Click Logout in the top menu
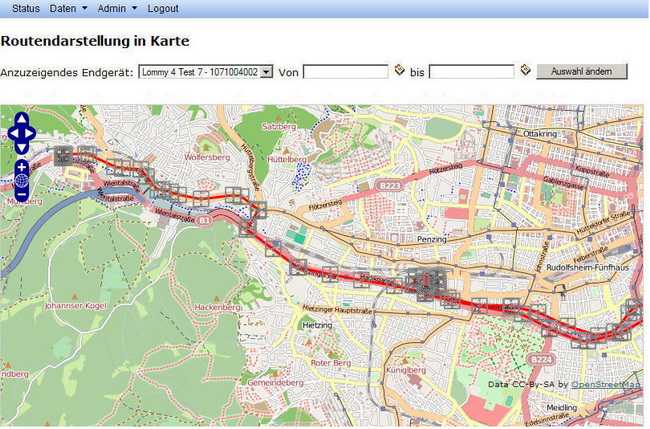The height and width of the screenshot is (429, 650). coord(163,8)
